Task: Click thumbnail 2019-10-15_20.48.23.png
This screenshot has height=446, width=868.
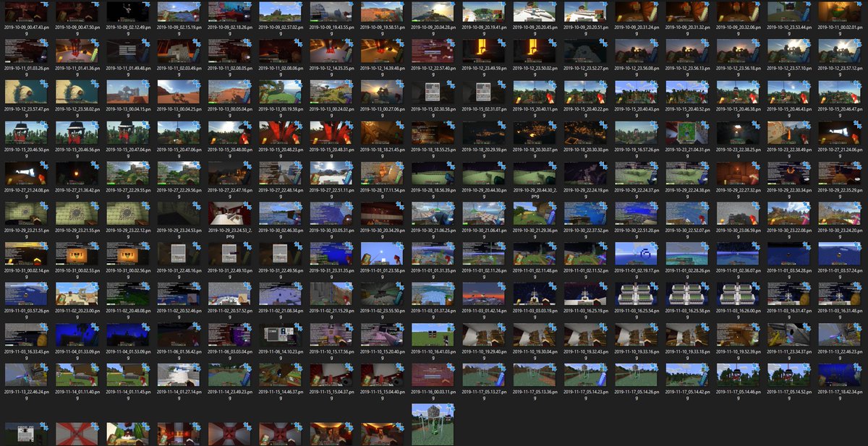Action: click(280, 132)
